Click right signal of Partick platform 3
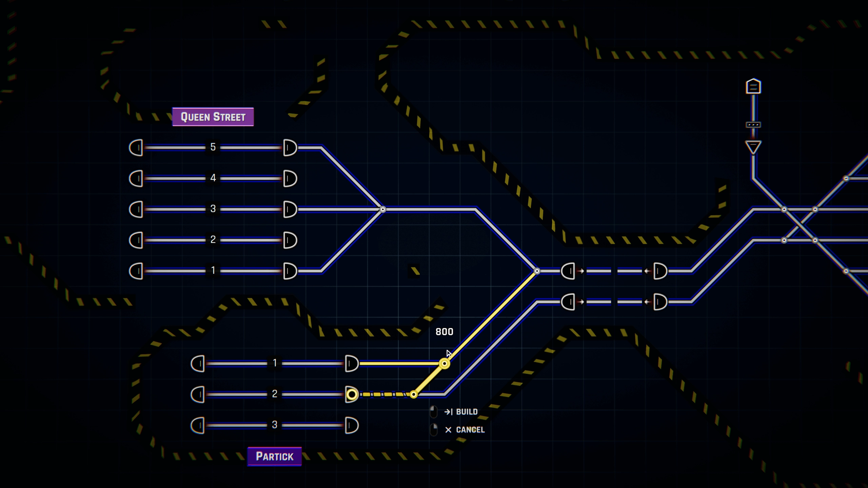This screenshot has height=488, width=868. [352, 425]
